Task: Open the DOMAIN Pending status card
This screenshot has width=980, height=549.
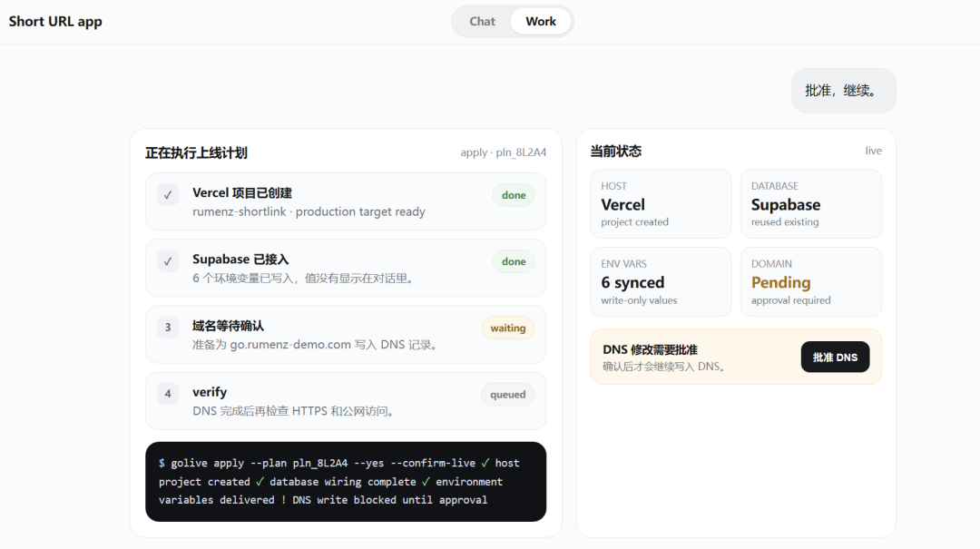Action: [x=810, y=282]
